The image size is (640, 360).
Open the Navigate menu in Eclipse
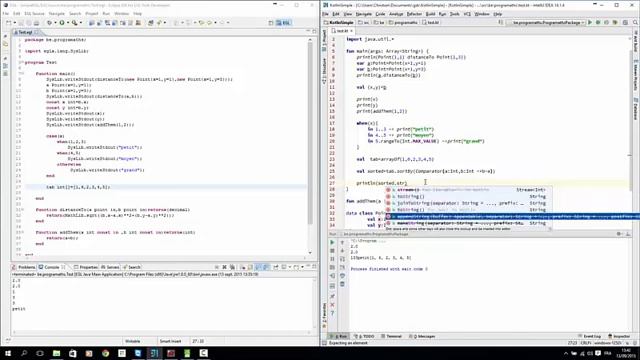(x=56, y=14)
